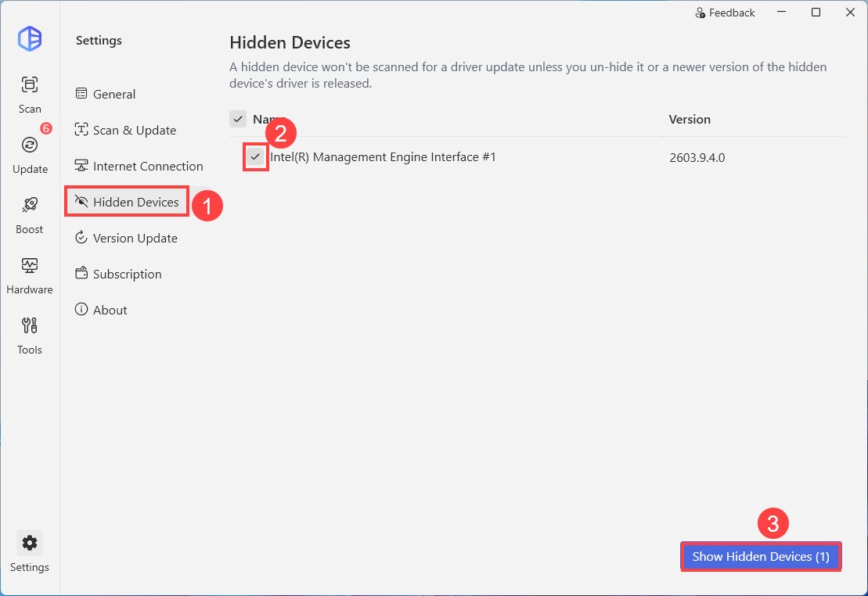Click the Intel(R) Management Engine Interface #1 name

383,157
